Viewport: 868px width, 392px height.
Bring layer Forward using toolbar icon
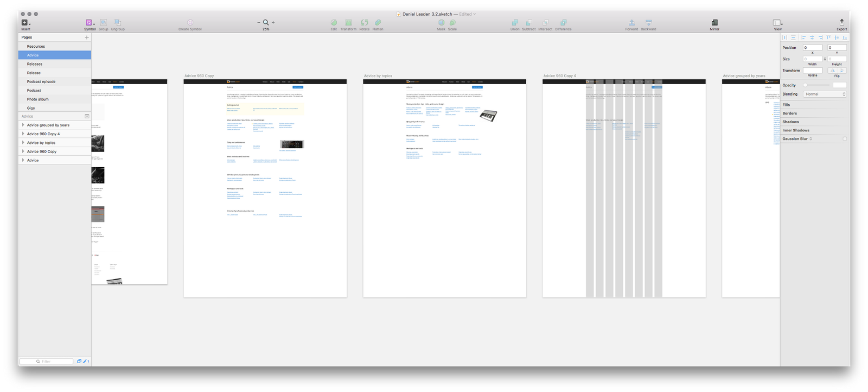pyautogui.click(x=631, y=23)
